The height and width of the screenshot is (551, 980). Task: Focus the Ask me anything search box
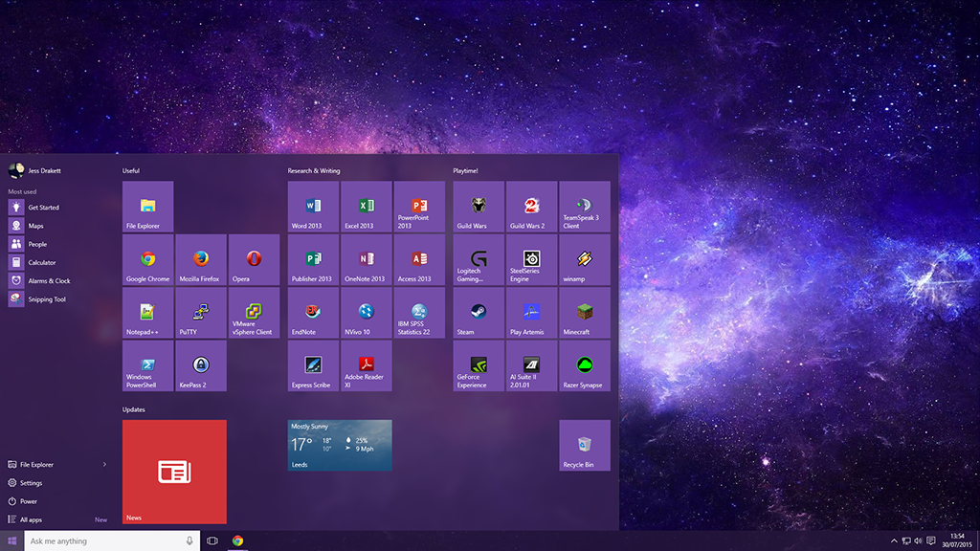112,541
